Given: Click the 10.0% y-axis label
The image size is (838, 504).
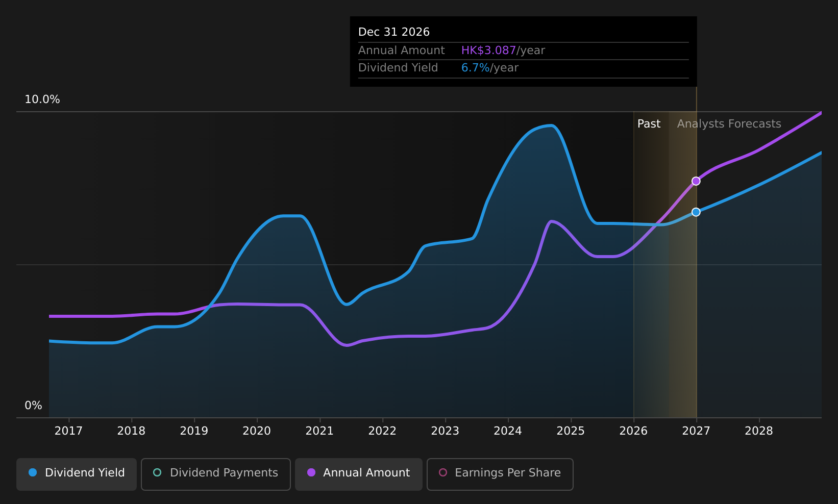Looking at the screenshot, I should coord(42,99).
